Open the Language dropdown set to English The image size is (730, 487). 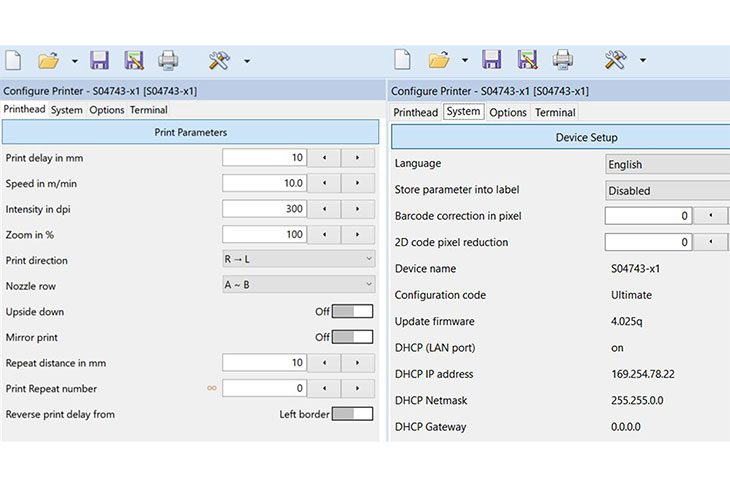[x=667, y=164]
